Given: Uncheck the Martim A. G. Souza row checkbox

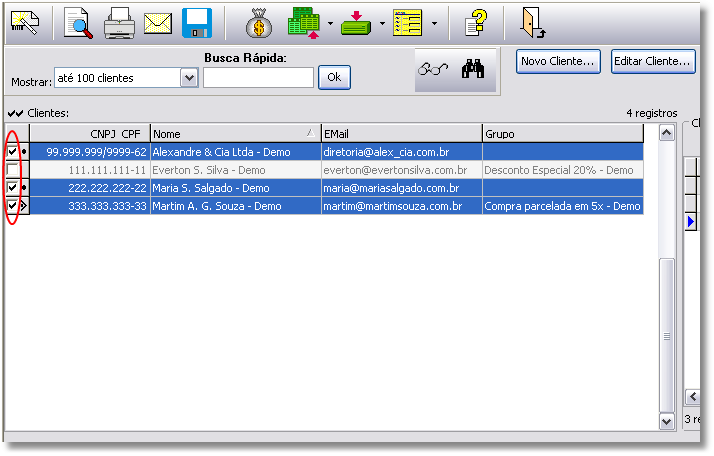Looking at the screenshot, I should click(x=12, y=205).
